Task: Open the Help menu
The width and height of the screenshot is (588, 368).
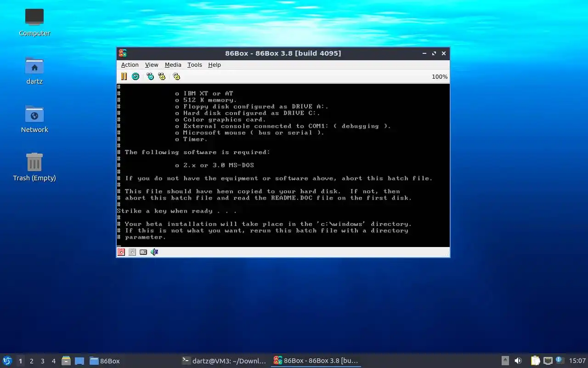Action: pos(215,65)
